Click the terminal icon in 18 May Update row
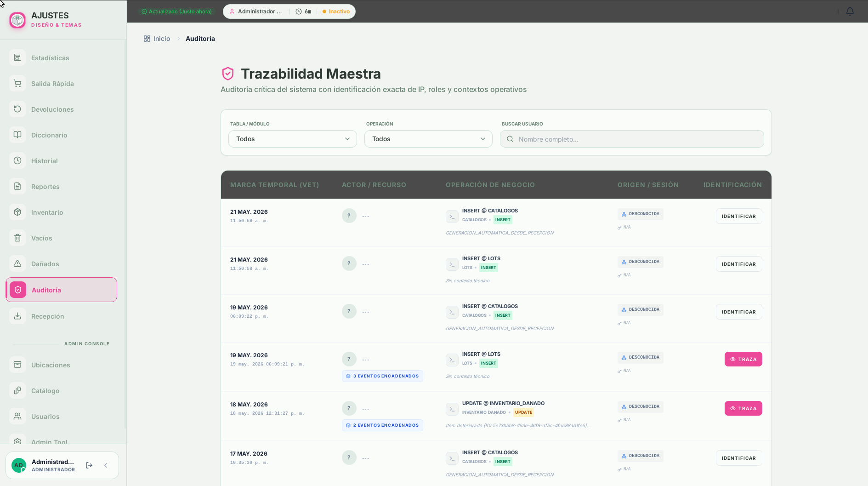 pyautogui.click(x=452, y=409)
